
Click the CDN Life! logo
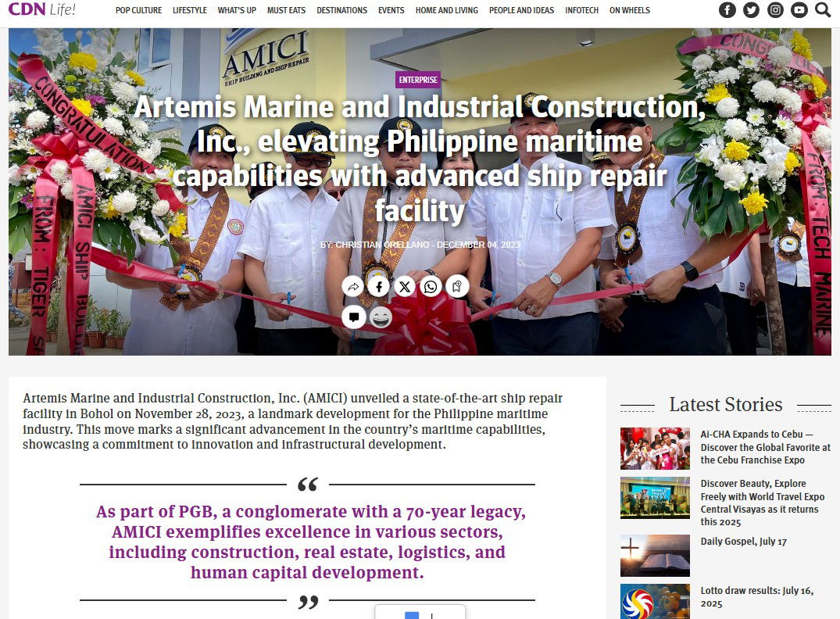[x=41, y=9]
